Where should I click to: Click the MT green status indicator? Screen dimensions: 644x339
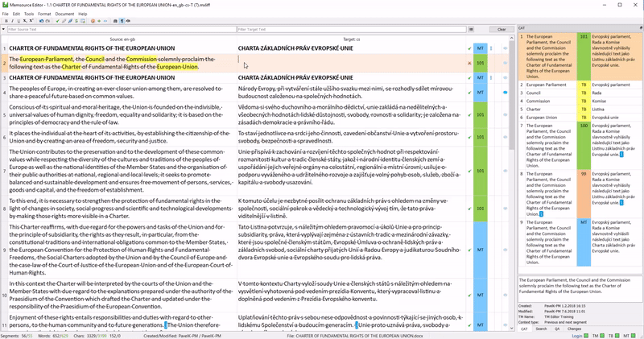tap(633, 336)
